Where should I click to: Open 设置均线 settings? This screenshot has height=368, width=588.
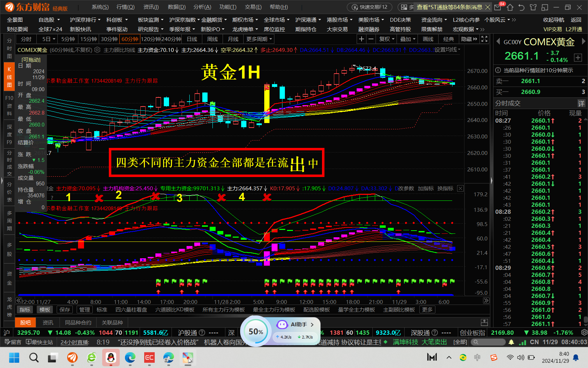(x=447, y=50)
